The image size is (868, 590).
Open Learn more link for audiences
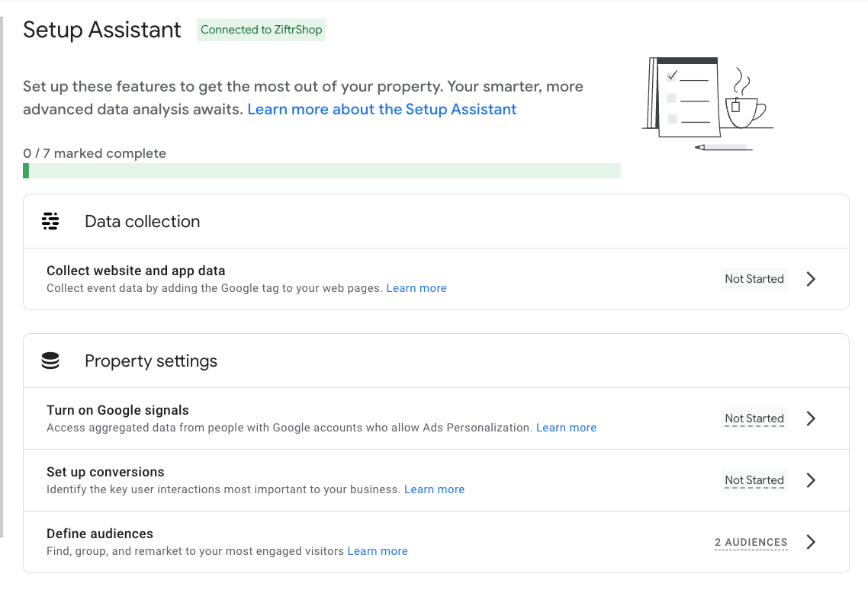coord(378,551)
